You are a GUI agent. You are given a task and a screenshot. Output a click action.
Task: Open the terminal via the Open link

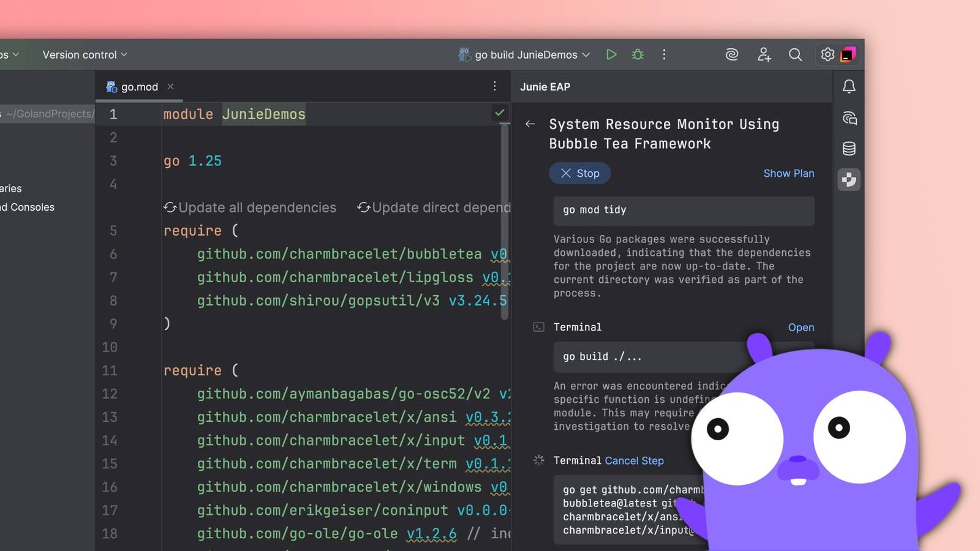[801, 327]
